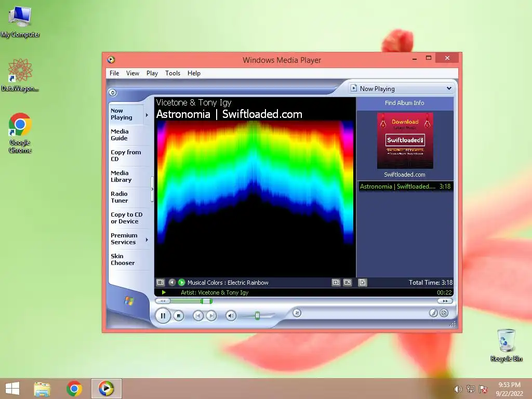Image resolution: width=532 pixels, height=399 pixels.
Task: Click the Windows logo in the player sidebar
Action: [x=129, y=301]
